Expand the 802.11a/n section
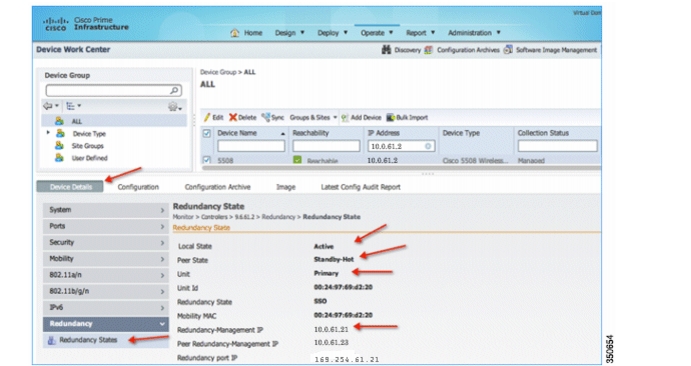691x366 pixels. (x=106, y=275)
